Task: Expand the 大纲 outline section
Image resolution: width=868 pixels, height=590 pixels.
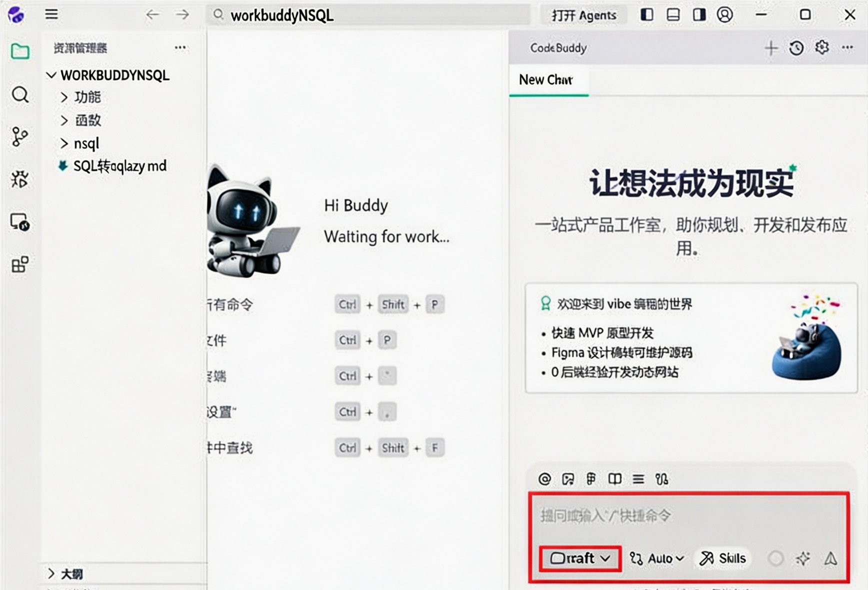Action: coord(51,573)
